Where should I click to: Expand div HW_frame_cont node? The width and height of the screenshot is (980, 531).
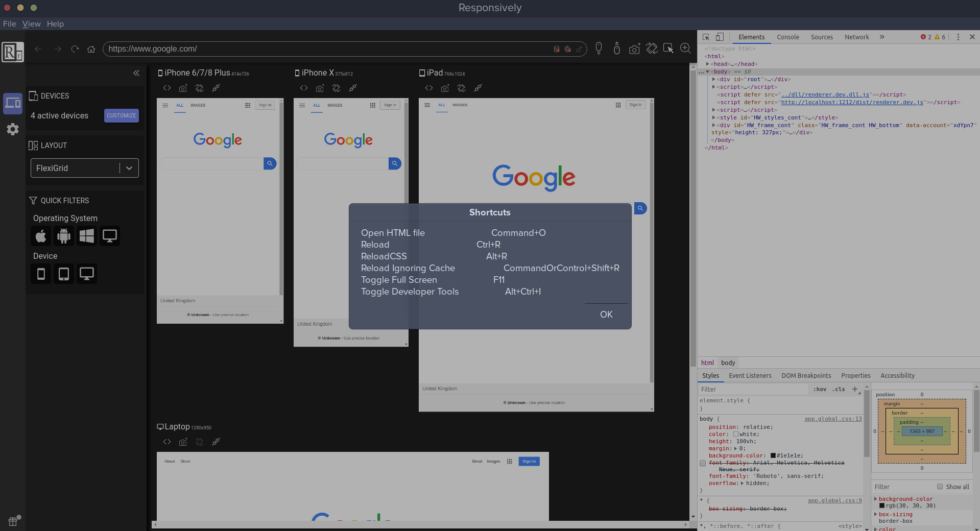(714, 126)
